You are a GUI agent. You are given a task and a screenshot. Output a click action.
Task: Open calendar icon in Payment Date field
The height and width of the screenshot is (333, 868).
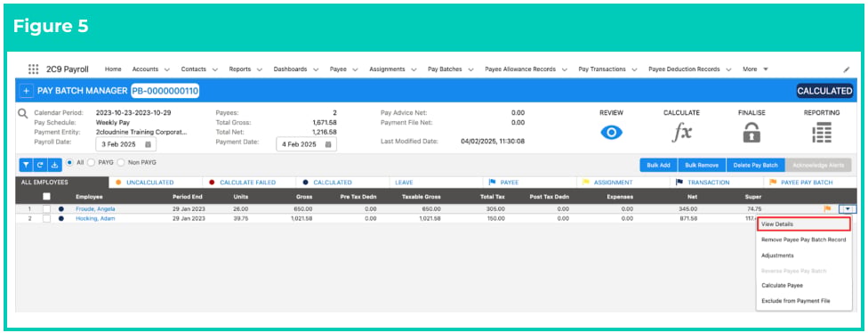(327, 144)
